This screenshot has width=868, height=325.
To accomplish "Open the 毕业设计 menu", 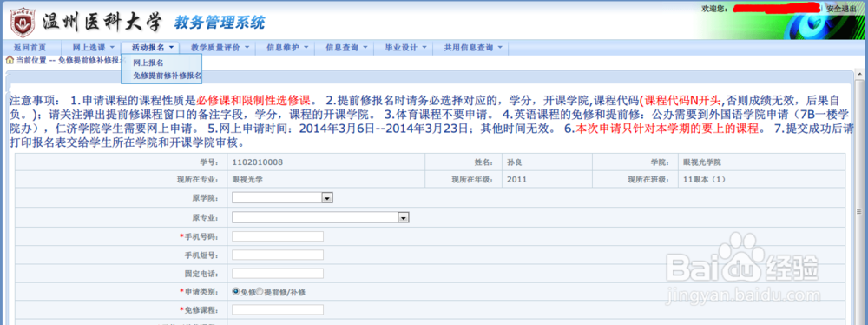I will pos(405,48).
